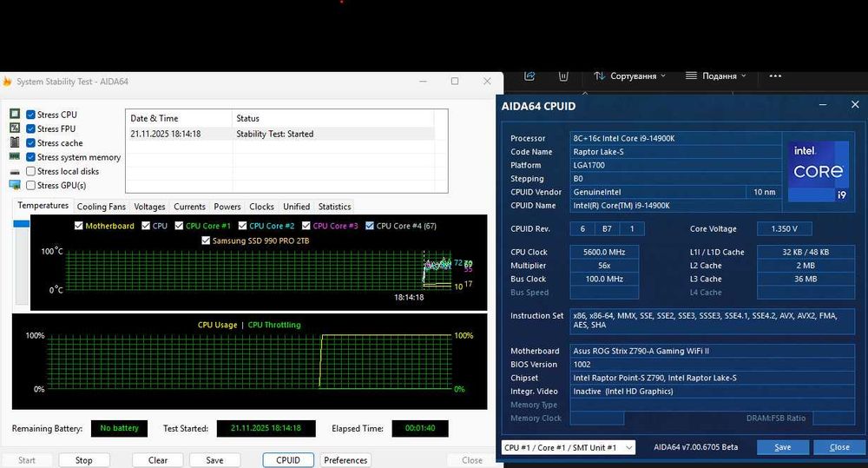Switch to the Cooling Fans tab
The height and width of the screenshot is (468, 868).
coord(102,207)
